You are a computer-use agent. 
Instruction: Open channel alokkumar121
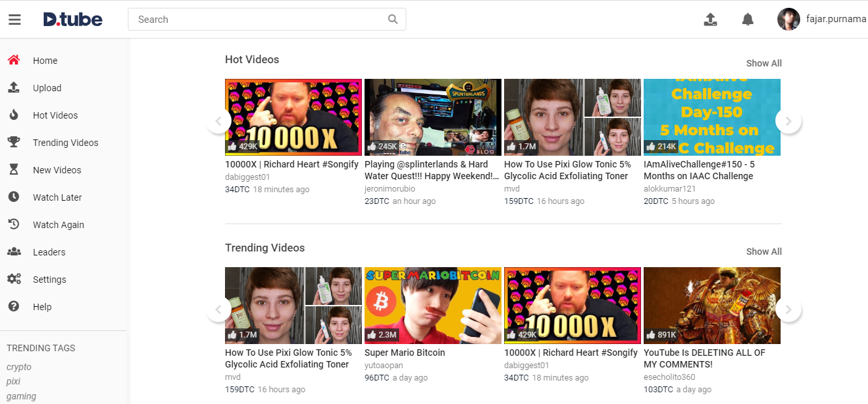[x=670, y=188]
